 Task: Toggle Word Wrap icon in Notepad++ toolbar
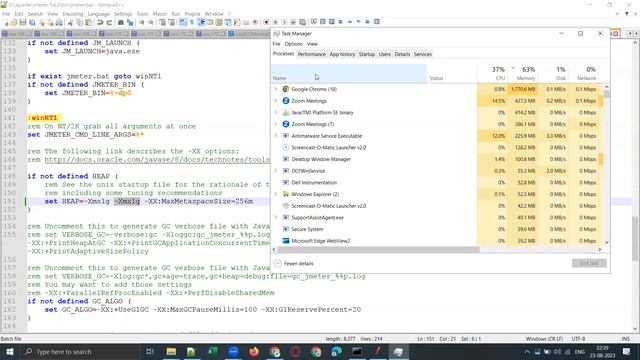[x=183, y=22]
